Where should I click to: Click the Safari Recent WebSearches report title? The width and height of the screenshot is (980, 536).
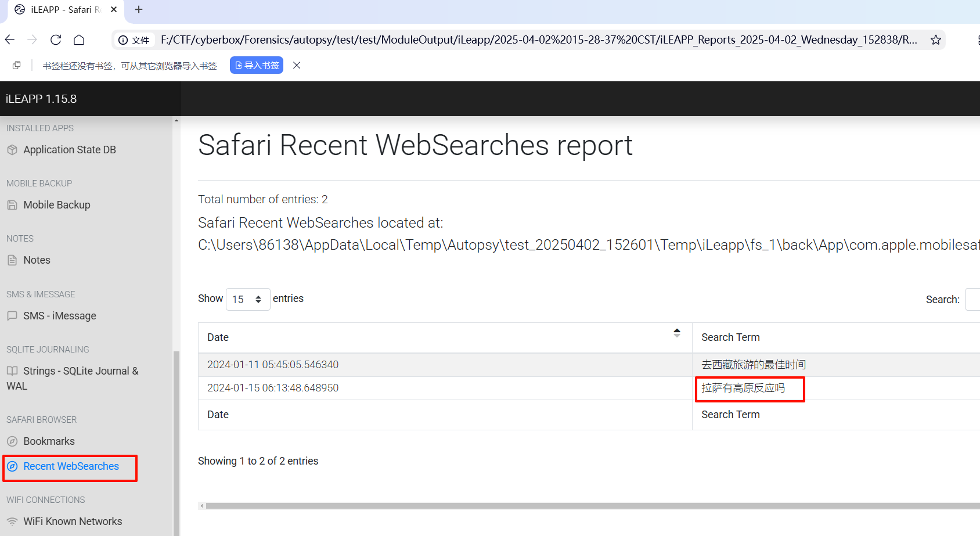click(415, 145)
